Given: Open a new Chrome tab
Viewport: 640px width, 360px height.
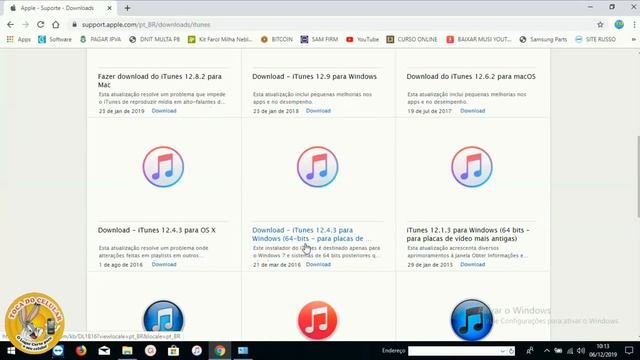Looking at the screenshot, I should (127, 8).
